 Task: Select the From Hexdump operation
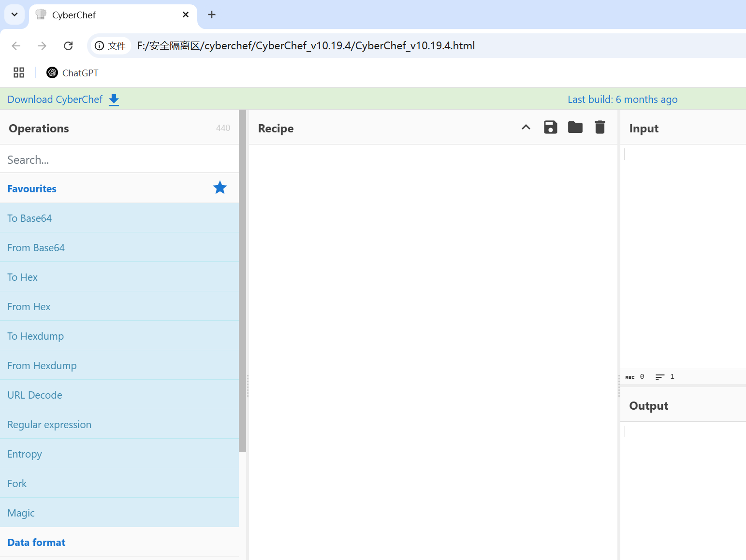[x=119, y=365]
